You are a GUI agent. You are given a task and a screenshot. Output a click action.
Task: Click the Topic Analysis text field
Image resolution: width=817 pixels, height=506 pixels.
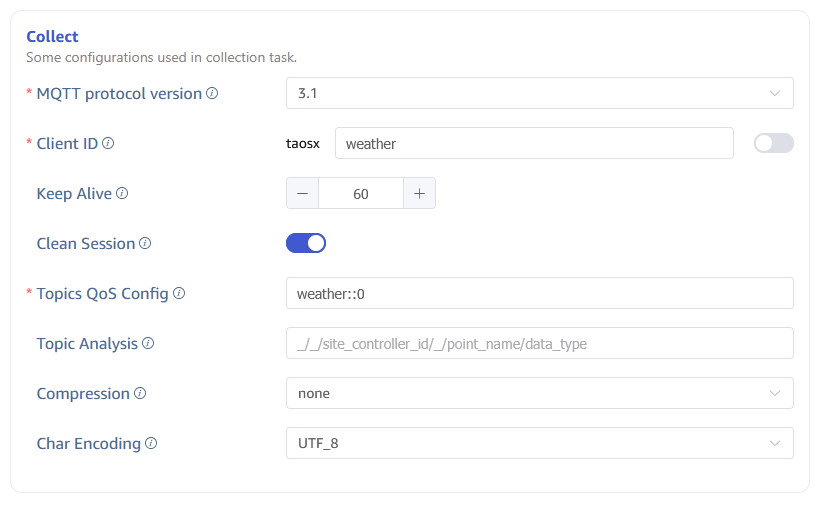(539, 343)
